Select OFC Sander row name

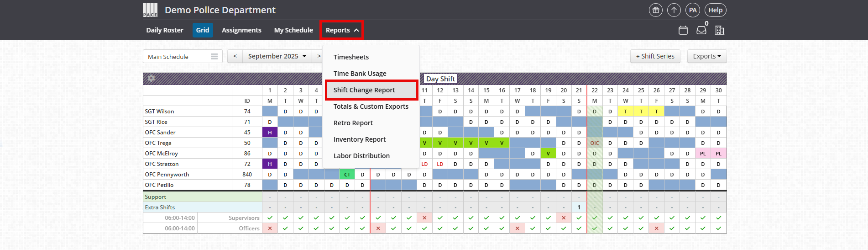tap(160, 133)
